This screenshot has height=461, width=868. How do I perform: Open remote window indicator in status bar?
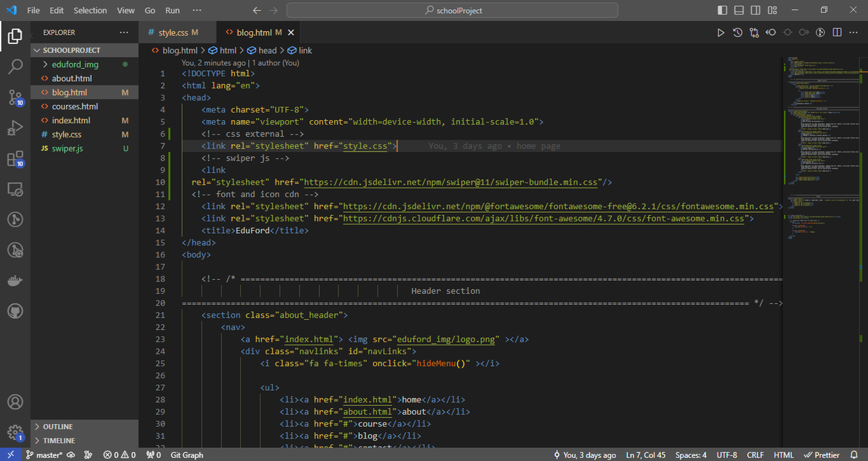tap(9, 455)
